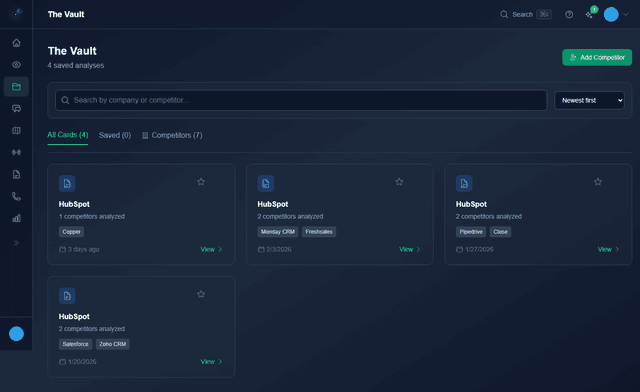
Task: Open the help question mark icon
Action: tap(569, 15)
